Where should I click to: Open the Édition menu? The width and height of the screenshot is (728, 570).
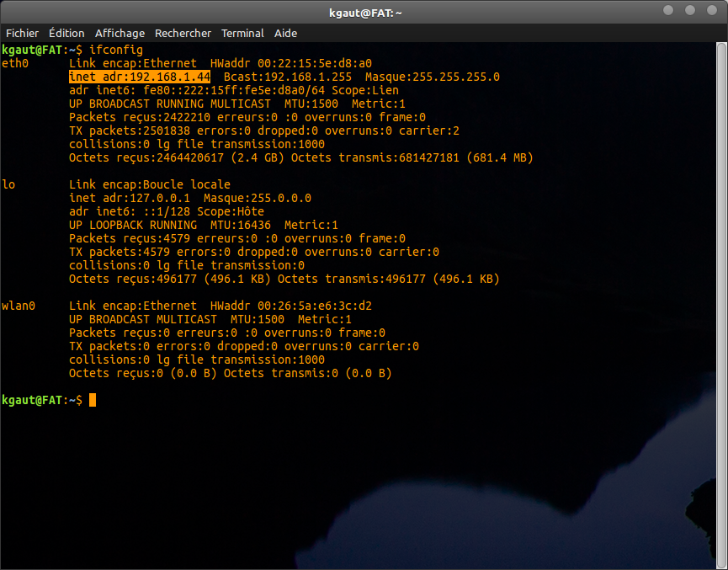pos(66,33)
